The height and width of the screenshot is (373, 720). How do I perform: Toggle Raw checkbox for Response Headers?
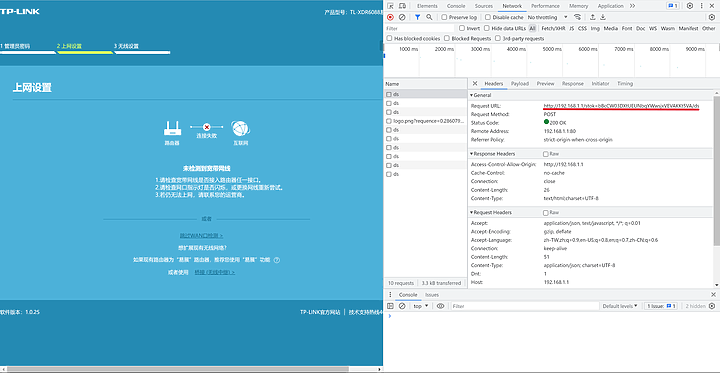[546, 154]
